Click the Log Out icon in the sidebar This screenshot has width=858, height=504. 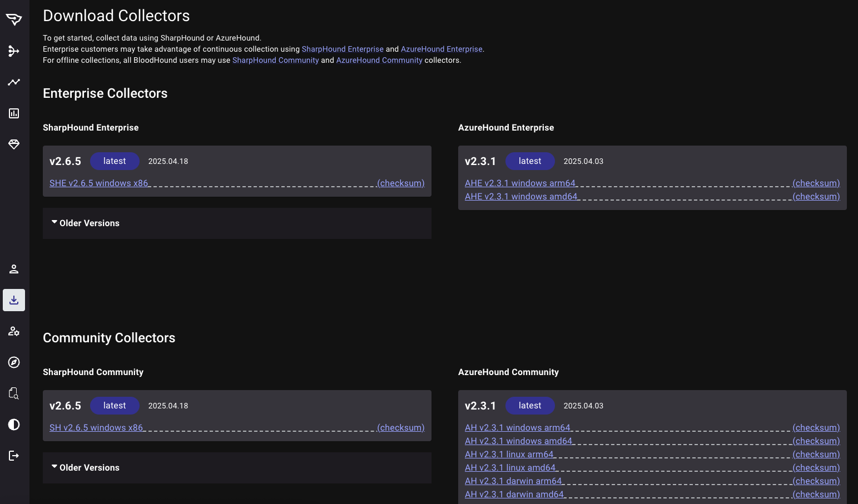(14, 456)
